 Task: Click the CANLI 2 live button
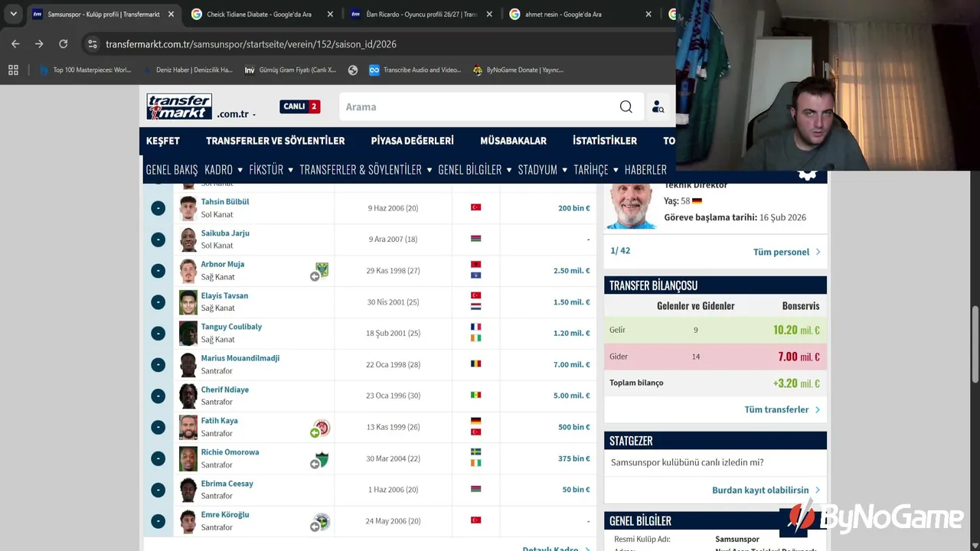pyautogui.click(x=299, y=106)
